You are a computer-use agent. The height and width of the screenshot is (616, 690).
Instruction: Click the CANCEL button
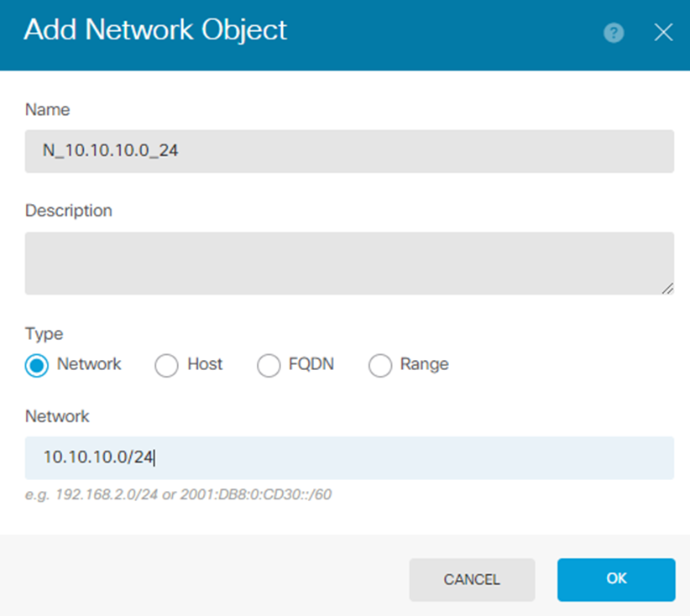[x=472, y=579]
